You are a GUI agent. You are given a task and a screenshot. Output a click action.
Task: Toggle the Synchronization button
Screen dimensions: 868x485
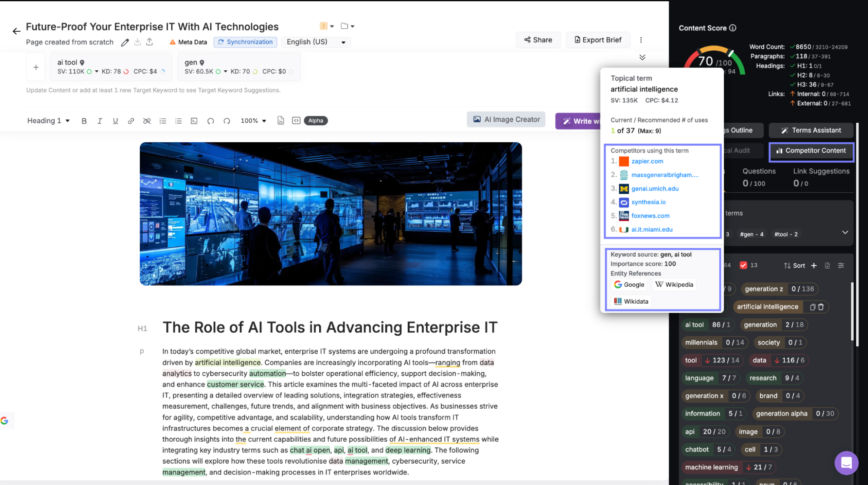click(x=245, y=42)
